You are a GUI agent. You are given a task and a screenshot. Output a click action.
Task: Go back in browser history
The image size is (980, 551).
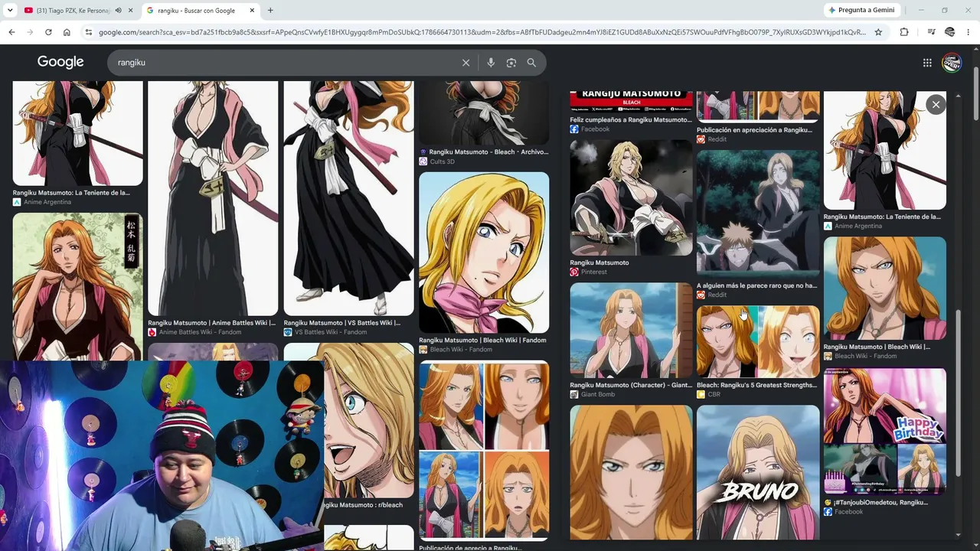[11, 32]
